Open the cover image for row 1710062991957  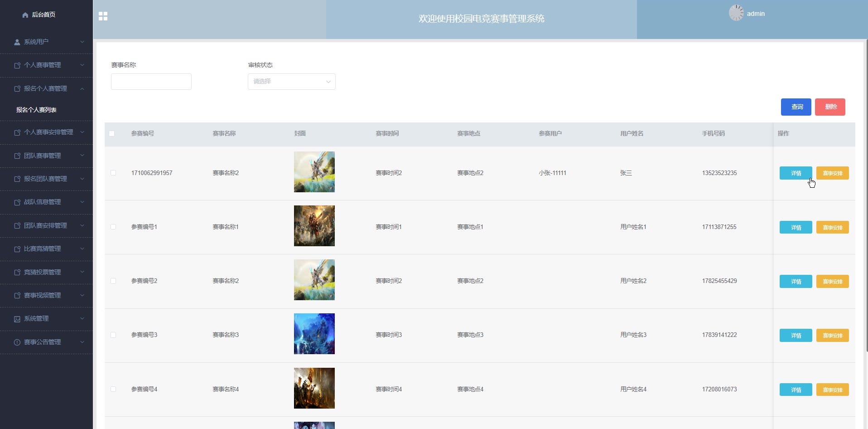click(314, 172)
